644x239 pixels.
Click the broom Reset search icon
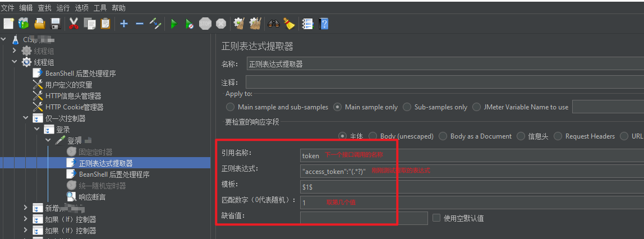pos(289,24)
